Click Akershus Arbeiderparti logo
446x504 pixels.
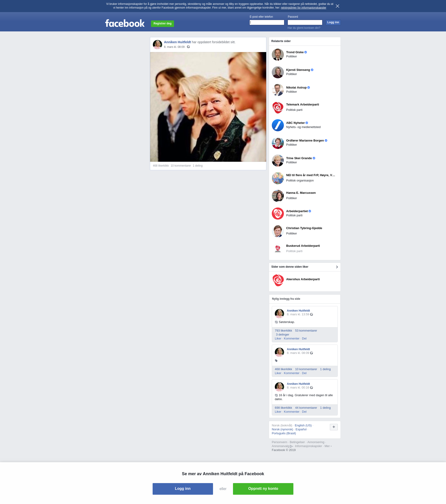pos(278,280)
